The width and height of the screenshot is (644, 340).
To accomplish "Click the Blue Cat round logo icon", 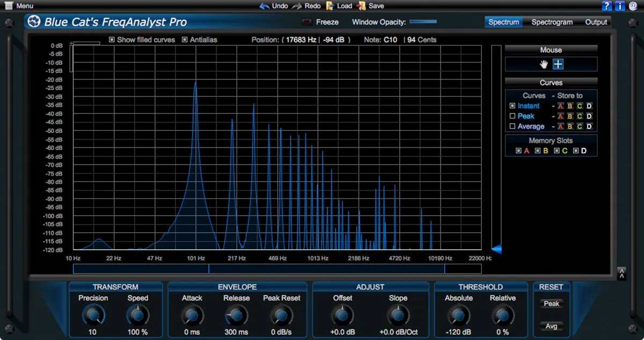I will (x=35, y=22).
